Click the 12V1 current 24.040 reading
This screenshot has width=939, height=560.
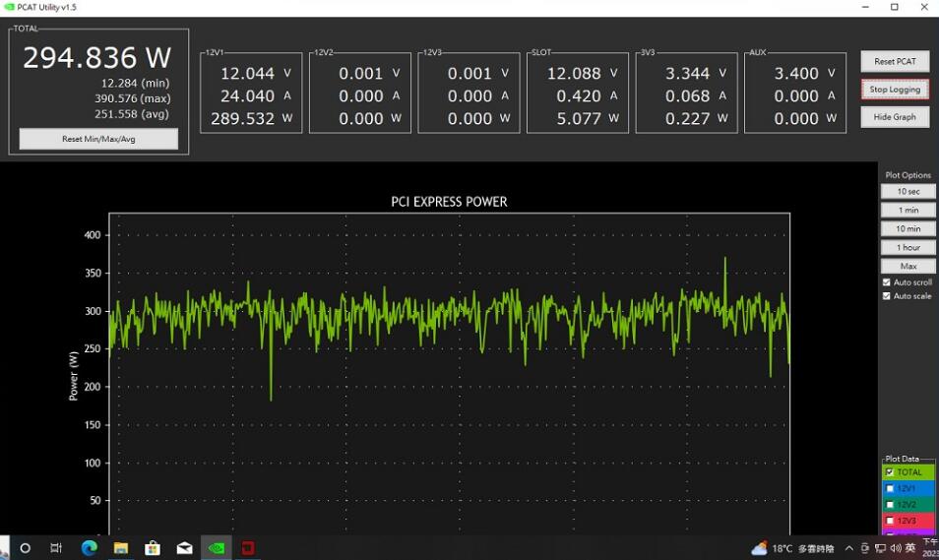(247, 95)
